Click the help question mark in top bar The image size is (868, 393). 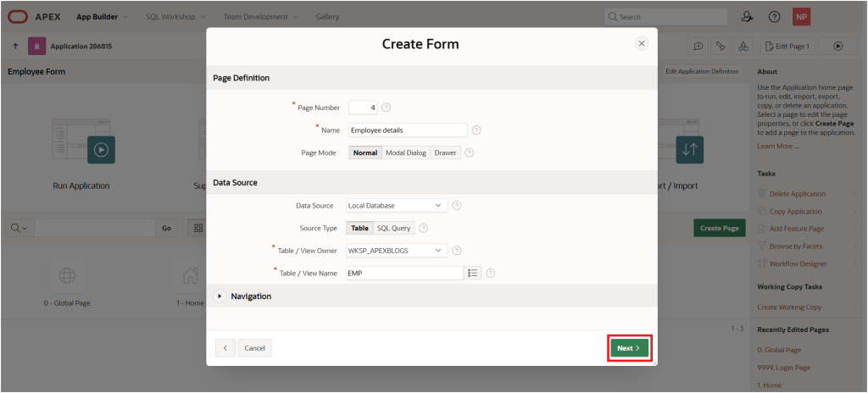pos(775,17)
